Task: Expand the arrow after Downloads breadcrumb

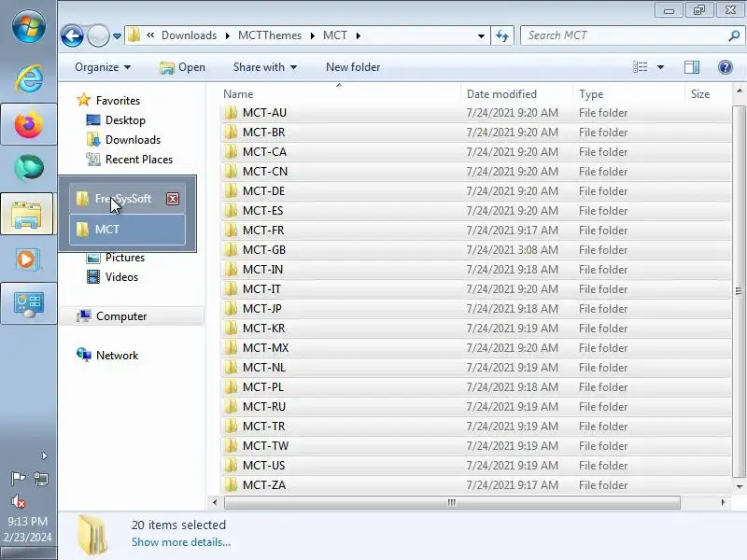Action: [x=227, y=36]
